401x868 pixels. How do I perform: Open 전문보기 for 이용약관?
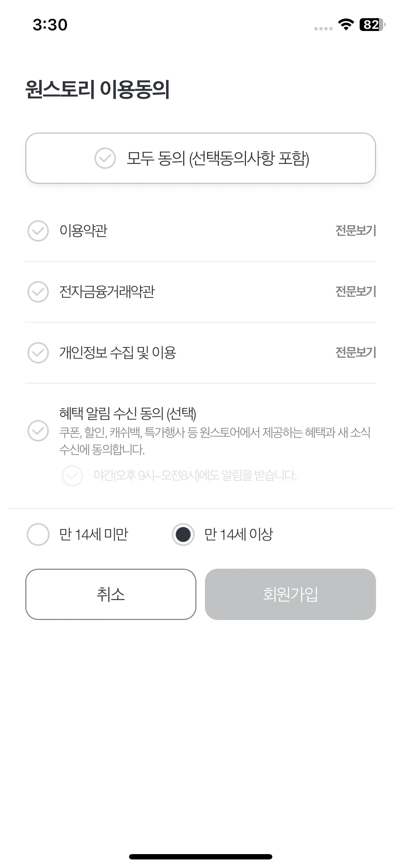[356, 231]
